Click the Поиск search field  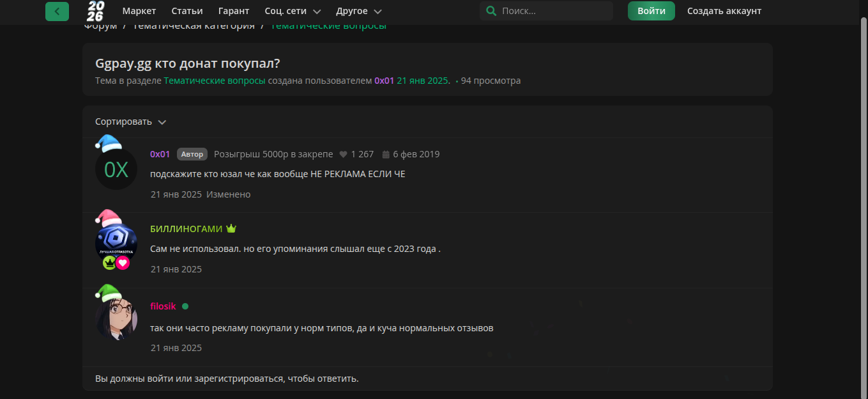click(552, 11)
